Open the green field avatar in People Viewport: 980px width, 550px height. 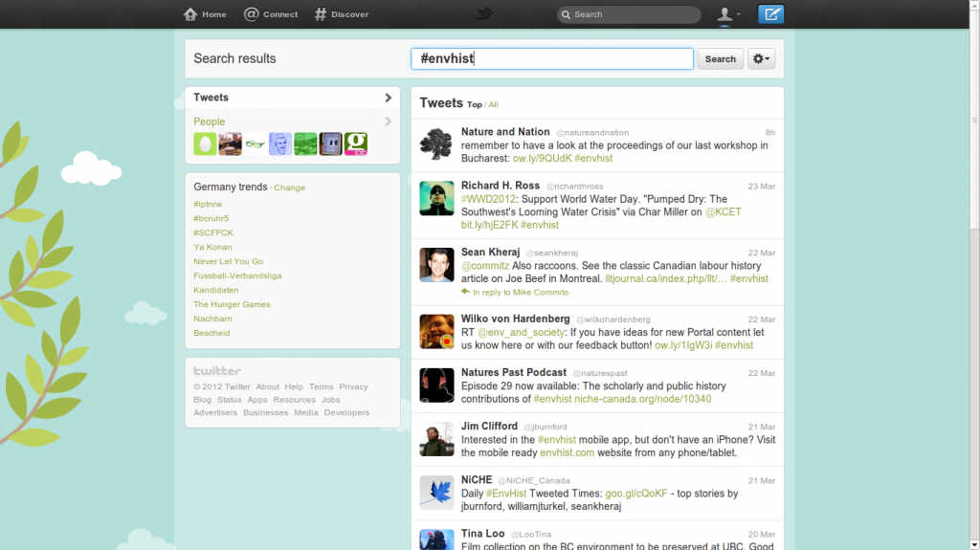[305, 143]
